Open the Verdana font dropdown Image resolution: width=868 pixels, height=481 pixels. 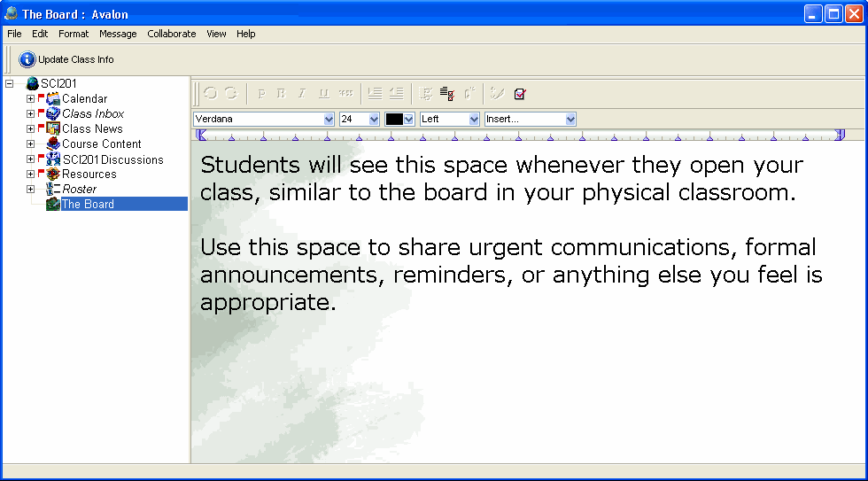(329, 119)
